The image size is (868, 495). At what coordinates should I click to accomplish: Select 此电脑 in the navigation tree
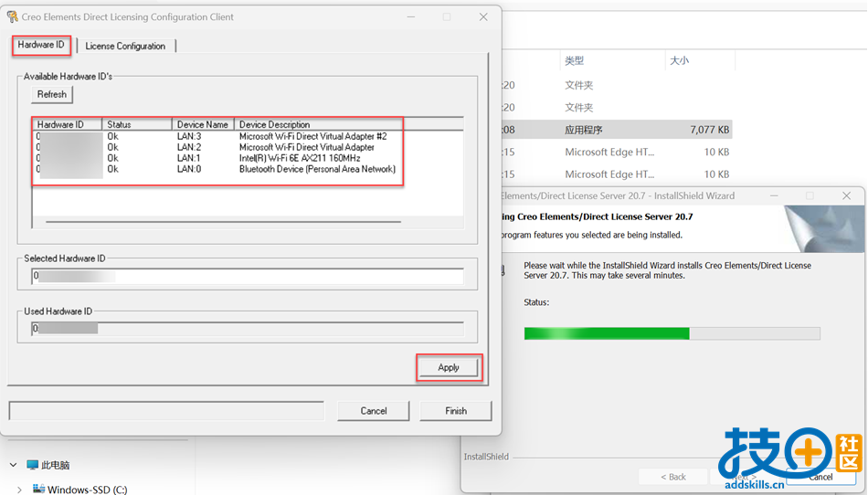(56, 465)
